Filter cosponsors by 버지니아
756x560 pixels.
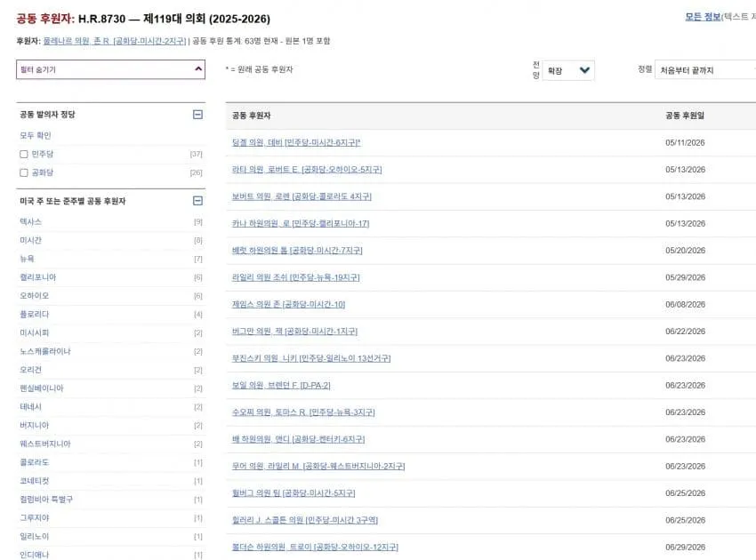click(x=34, y=425)
